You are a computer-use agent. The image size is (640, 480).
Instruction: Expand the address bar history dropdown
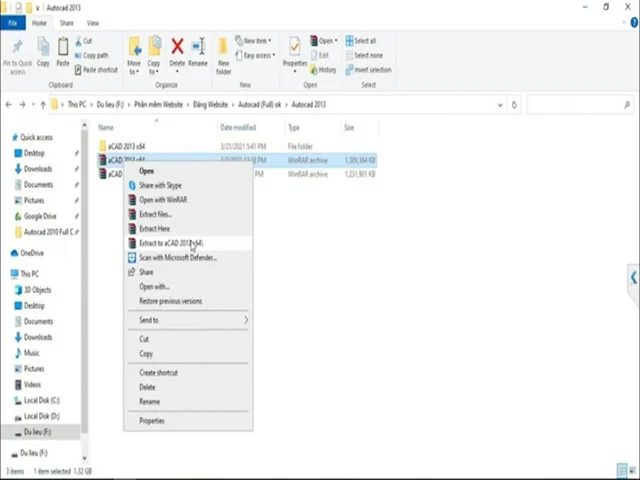pos(500,105)
